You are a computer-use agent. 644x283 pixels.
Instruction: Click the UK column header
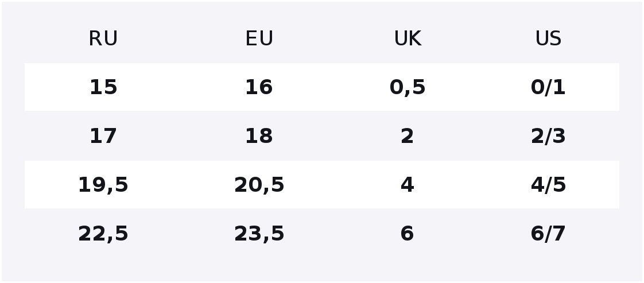408,38
